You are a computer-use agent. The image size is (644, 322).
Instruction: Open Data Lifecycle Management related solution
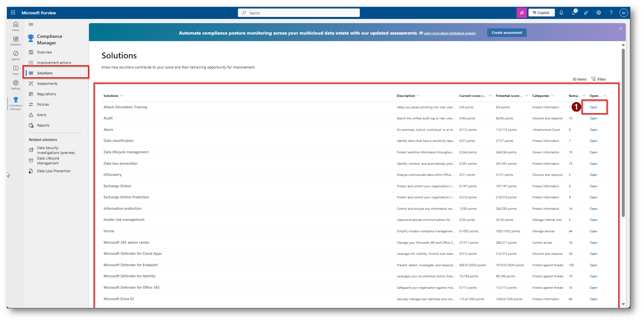coord(48,161)
